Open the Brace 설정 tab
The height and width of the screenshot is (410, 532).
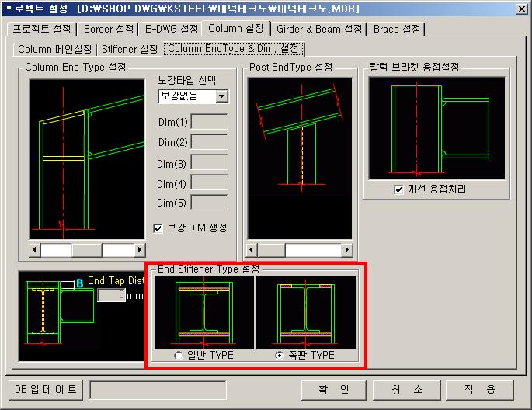(x=396, y=30)
